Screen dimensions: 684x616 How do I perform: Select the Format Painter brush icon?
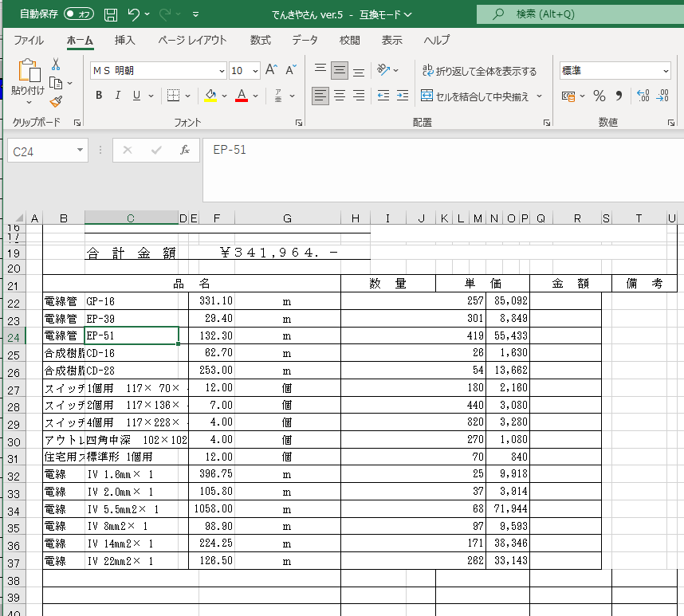click(56, 101)
